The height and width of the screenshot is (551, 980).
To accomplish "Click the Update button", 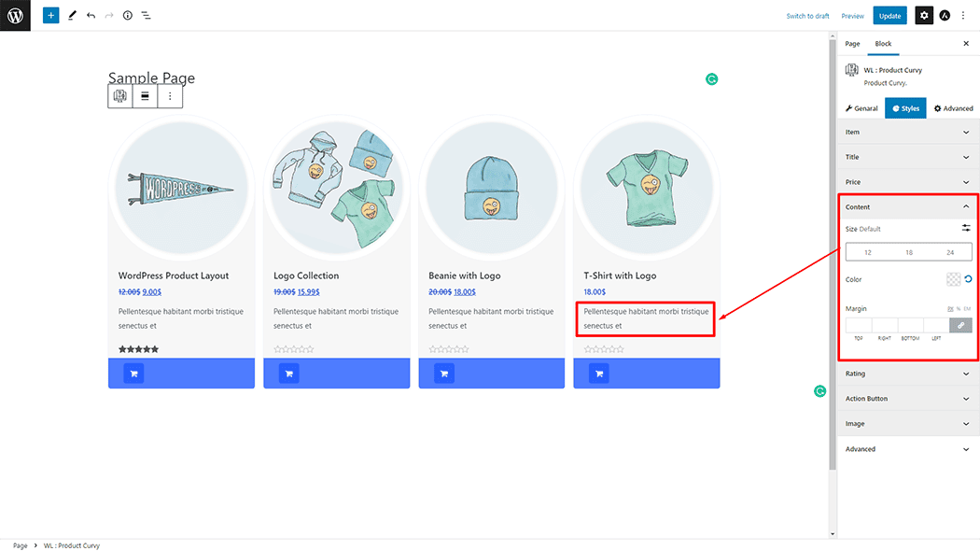I will [x=889, y=16].
